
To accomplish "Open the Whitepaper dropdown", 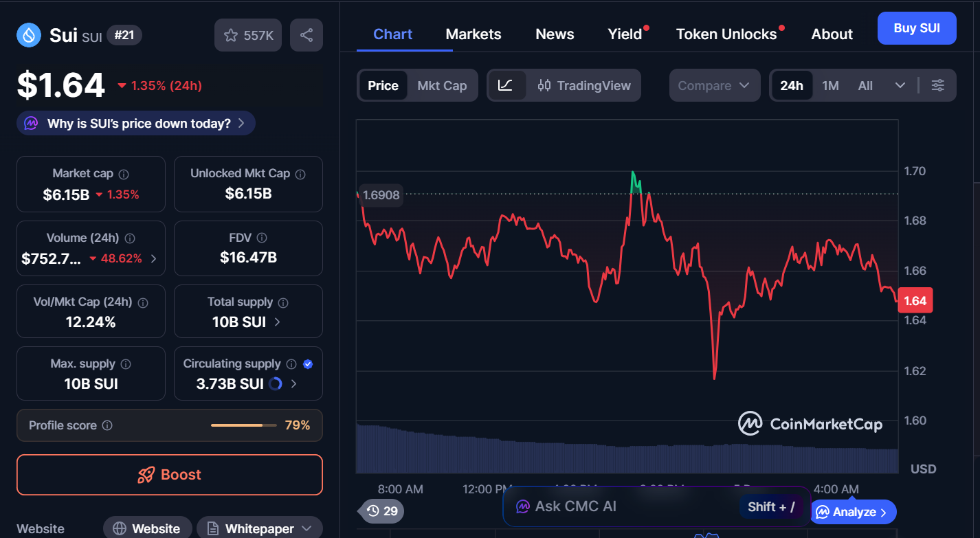I will coord(259,528).
